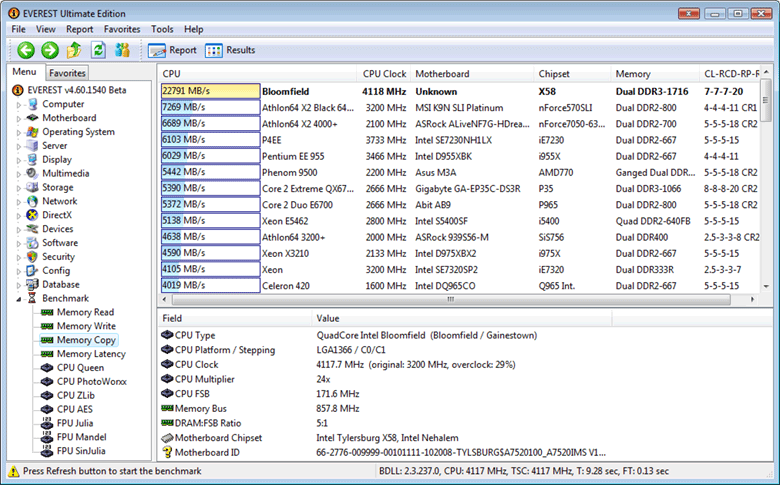780x485 pixels.
Task: Click the results list scroll-down arrow
Action: [x=766, y=287]
